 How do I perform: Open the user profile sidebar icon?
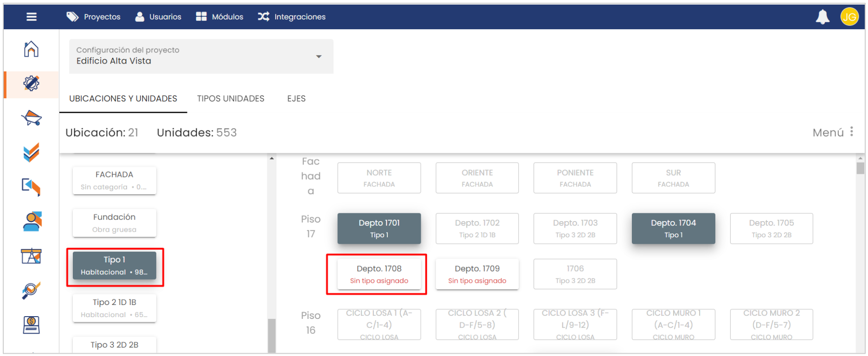click(31, 221)
